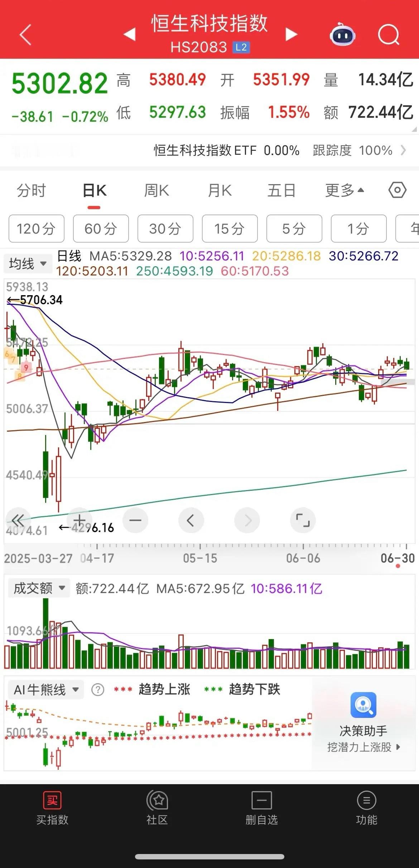The image size is (419, 868).
Task: Tap the 趋势上涨 legend label
Action: [x=164, y=689]
